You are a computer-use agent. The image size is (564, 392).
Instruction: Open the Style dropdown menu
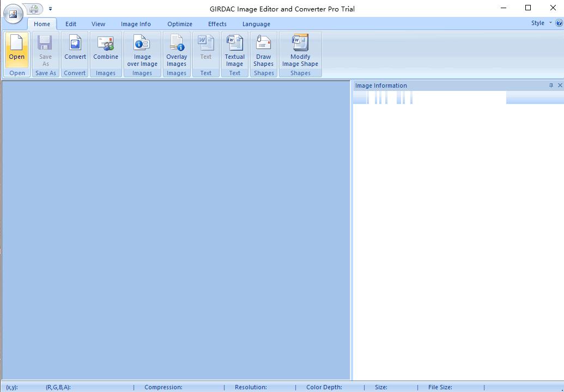[x=541, y=23]
